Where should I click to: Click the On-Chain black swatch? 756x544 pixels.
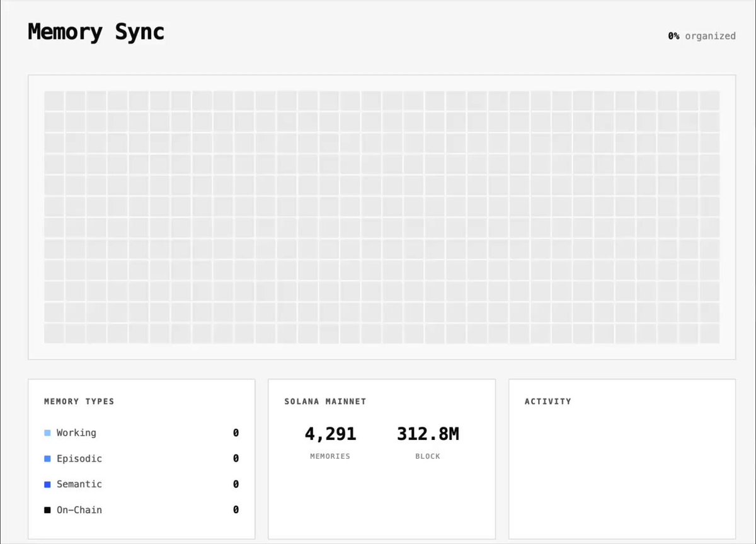click(47, 510)
